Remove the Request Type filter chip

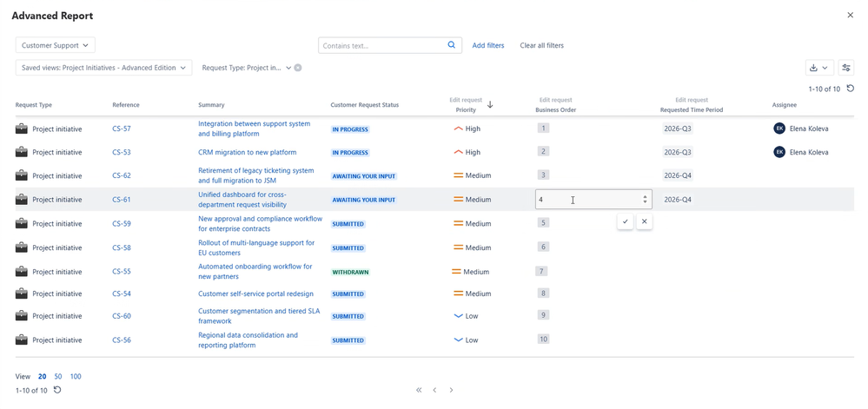[298, 68]
